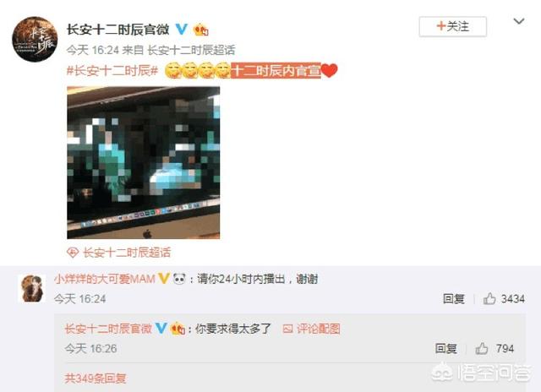Open the blurred post image thumbnail
The width and height of the screenshot is (541, 392).
(x=144, y=162)
